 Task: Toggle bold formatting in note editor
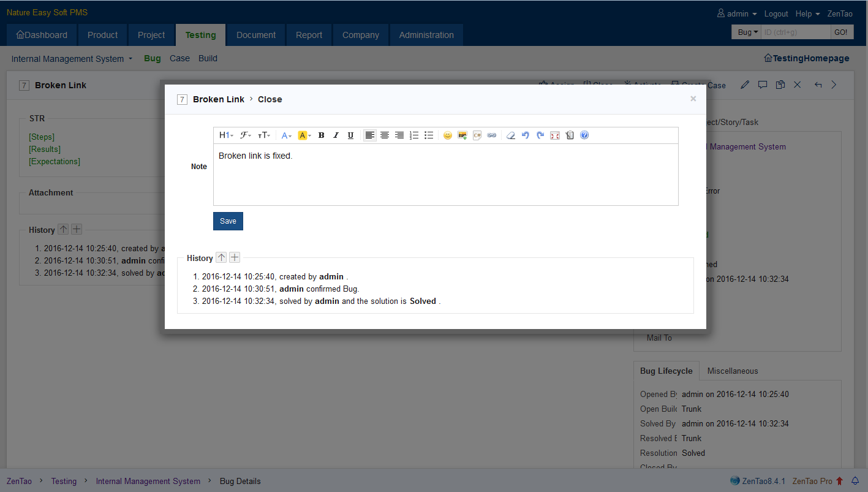click(321, 135)
